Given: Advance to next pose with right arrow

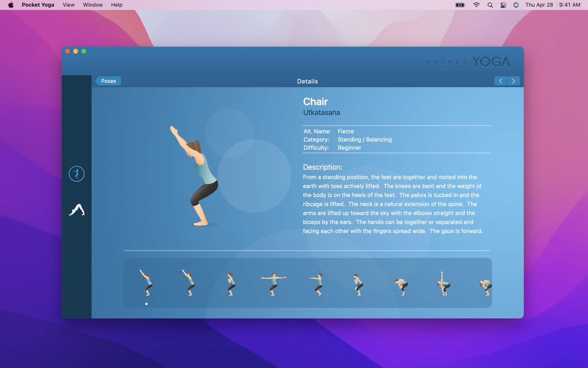Looking at the screenshot, I should tap(513, 81).
